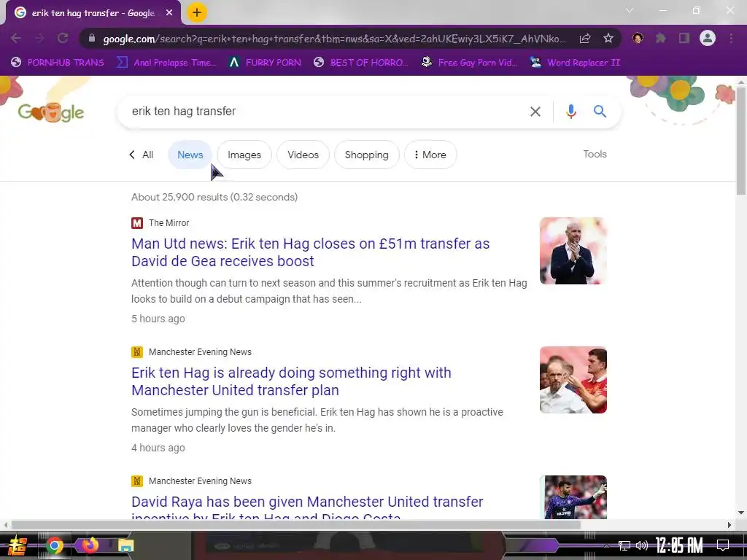747x560 pixels.
Task: Switch to Shopping results
Action: [x=367, y=155]
